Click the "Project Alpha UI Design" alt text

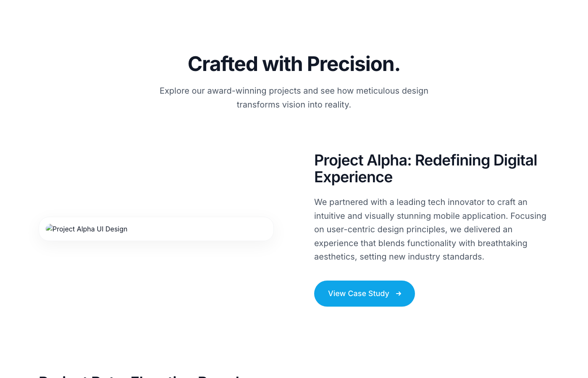coord(90,229)
